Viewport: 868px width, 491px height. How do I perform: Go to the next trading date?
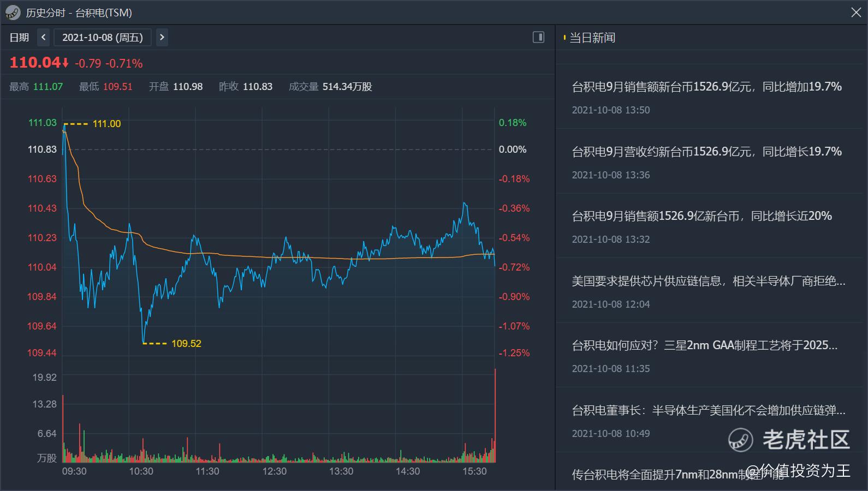tap(162, 37)
